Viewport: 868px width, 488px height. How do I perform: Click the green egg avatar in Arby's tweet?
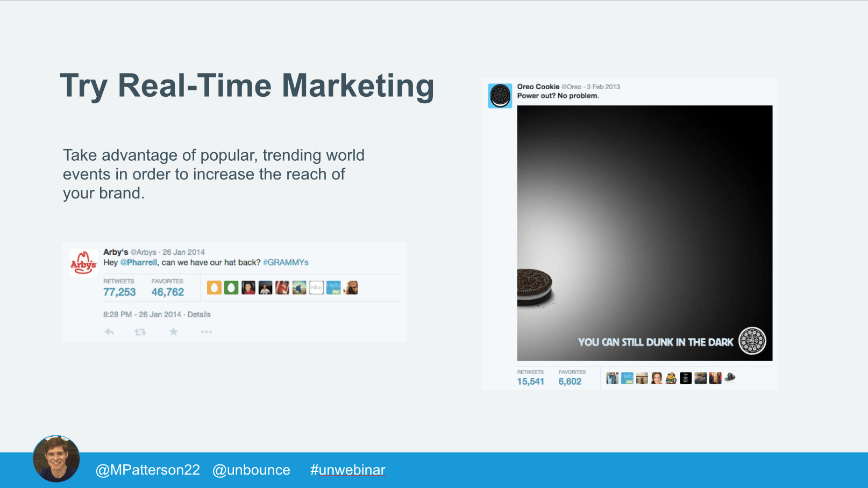231,288
